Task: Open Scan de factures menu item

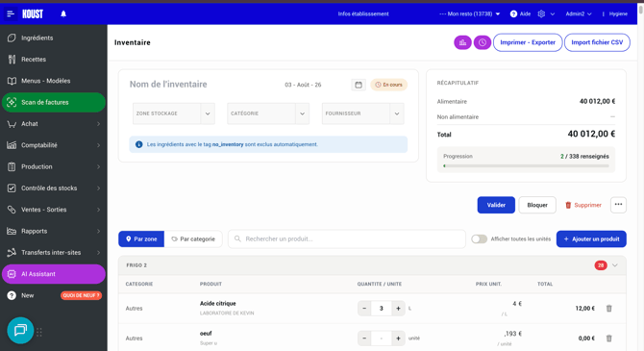Action: coord(54,102)
